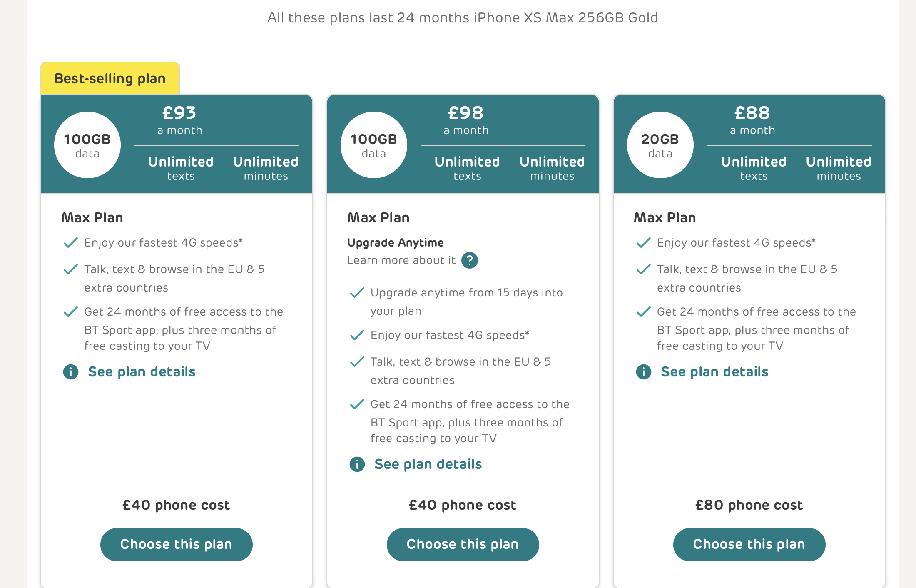
Task: Click checkmark beside 4G speeds in £93 plan
Action: [x=71, y=242]
